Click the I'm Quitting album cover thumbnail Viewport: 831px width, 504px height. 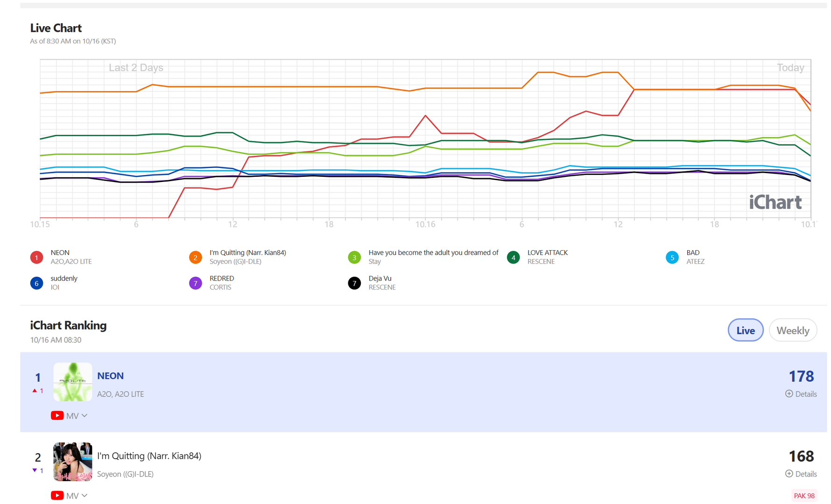coord(72,462)
